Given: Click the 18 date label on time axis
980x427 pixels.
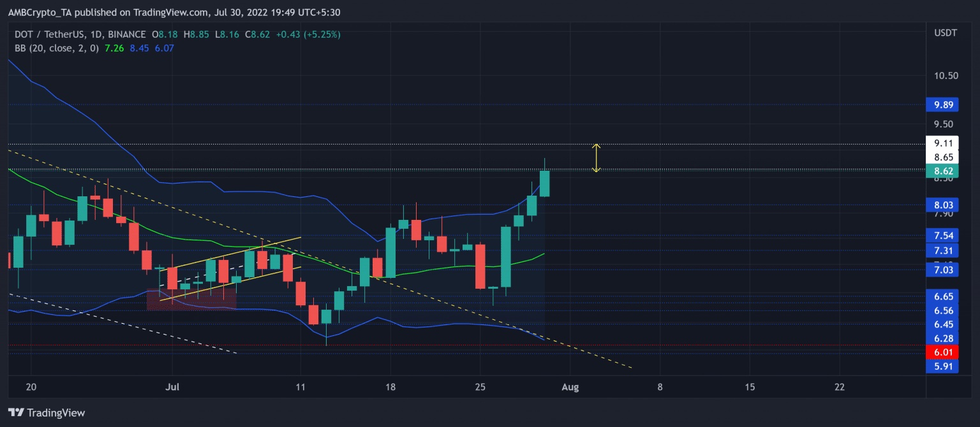Looking at the screenshot, I should pos(390,387).
